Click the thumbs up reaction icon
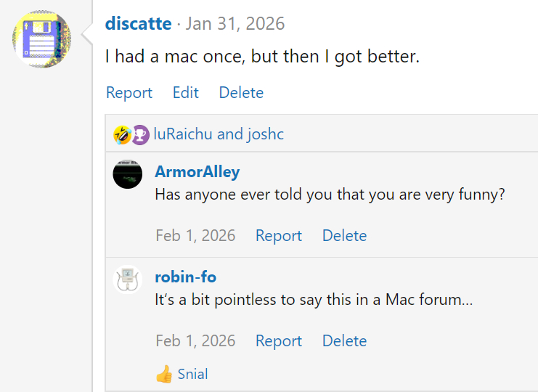538x392 pixels. coord(164,375)
